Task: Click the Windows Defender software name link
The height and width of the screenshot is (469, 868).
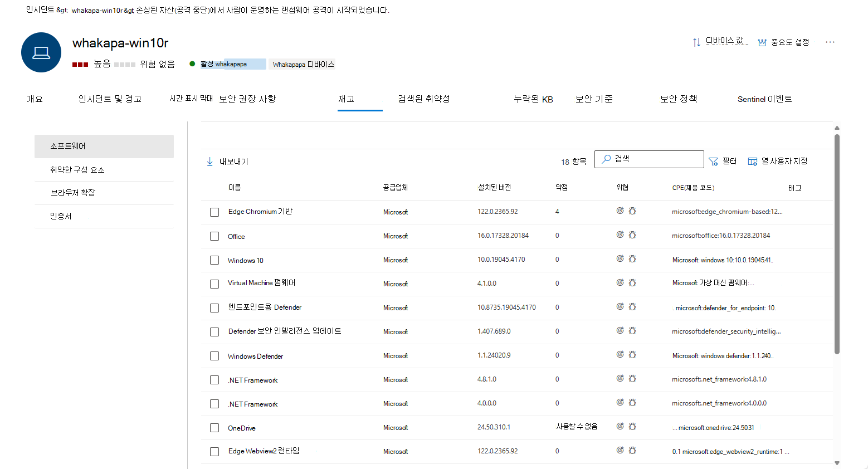Action: click(255, 356)
